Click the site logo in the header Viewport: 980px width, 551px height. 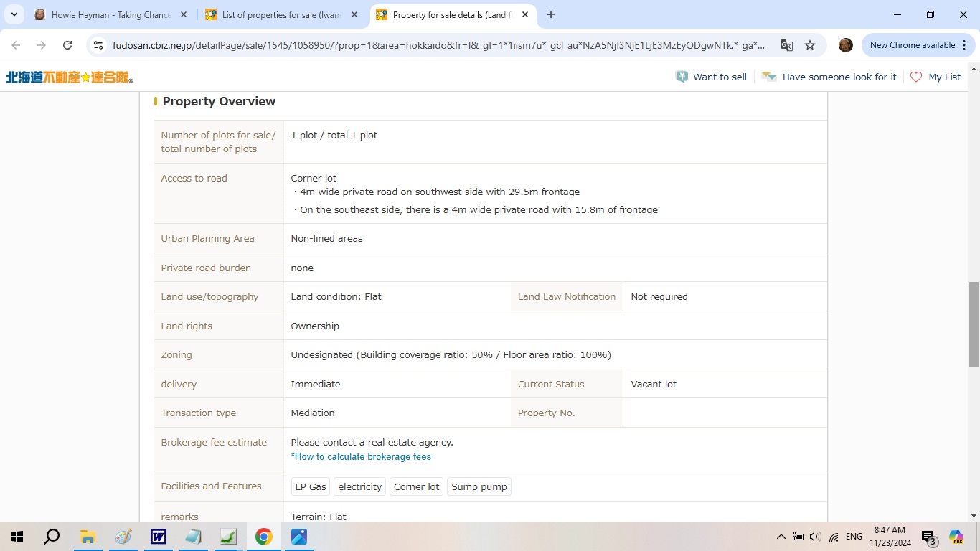coord(69,77)
